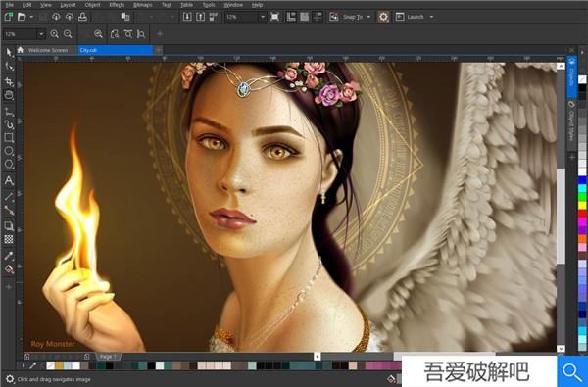The height and width of the screenshot is (387, 588).
Task: Select the Crop tool
Action: pyautogui.click(x=9, y=81)
